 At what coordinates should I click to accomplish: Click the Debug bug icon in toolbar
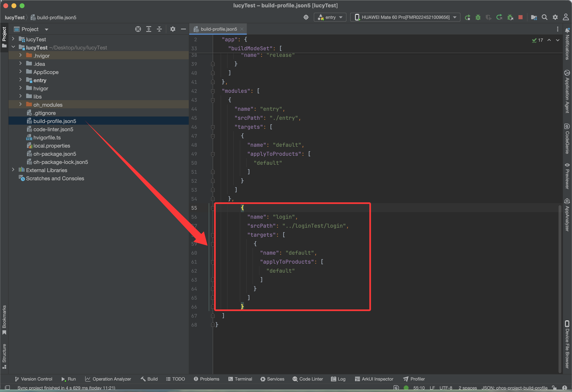tap(478, 17)
